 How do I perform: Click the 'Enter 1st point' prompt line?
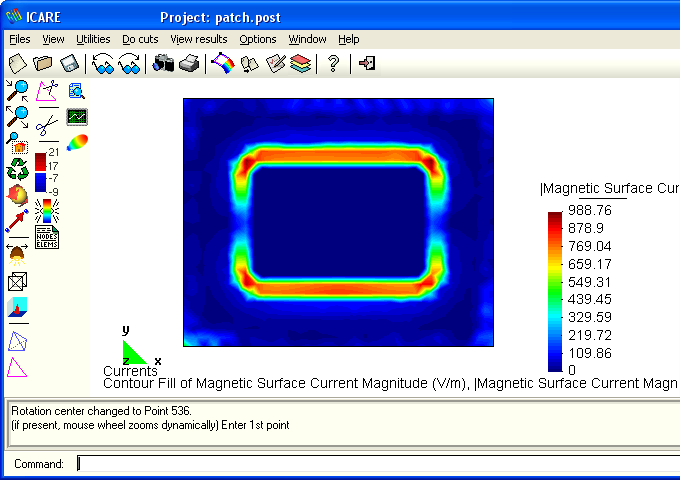pos(150,425)
